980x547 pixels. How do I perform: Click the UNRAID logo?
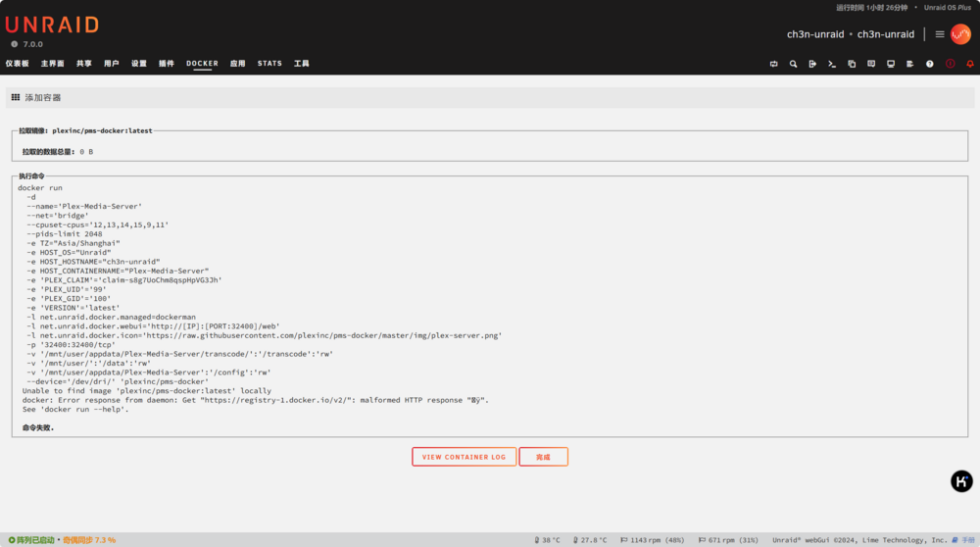(53, 25)
